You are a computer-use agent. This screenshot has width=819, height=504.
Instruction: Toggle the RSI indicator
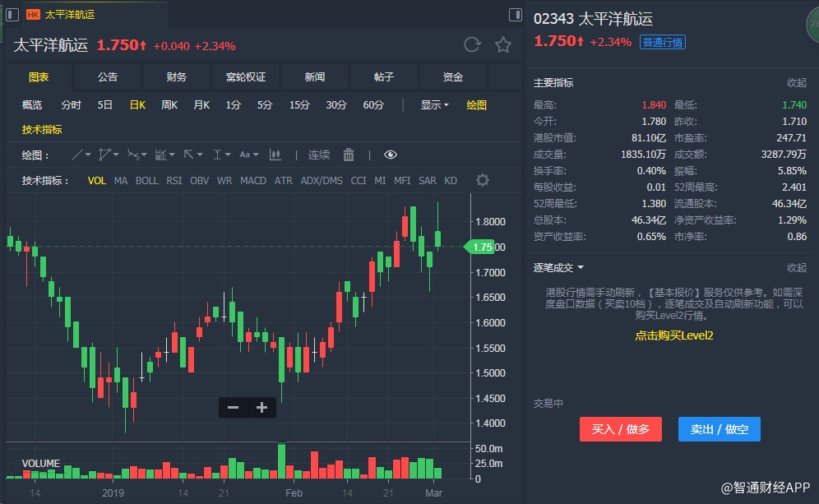click(x=174, y=181)
